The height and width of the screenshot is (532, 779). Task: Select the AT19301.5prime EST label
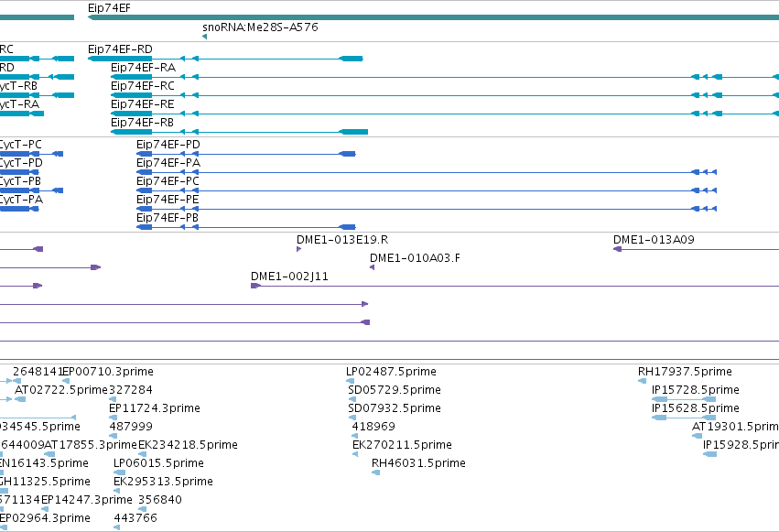(x=735, y=426)
